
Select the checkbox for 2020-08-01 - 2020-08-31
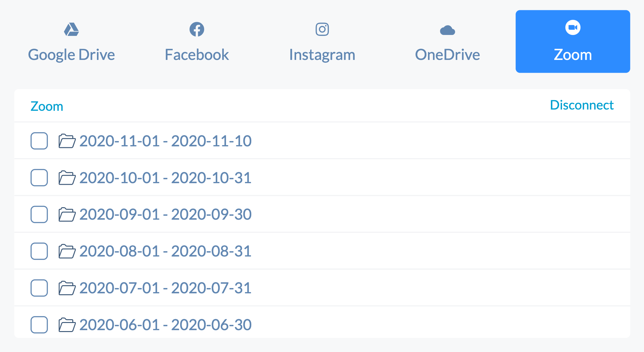(39, 251)
